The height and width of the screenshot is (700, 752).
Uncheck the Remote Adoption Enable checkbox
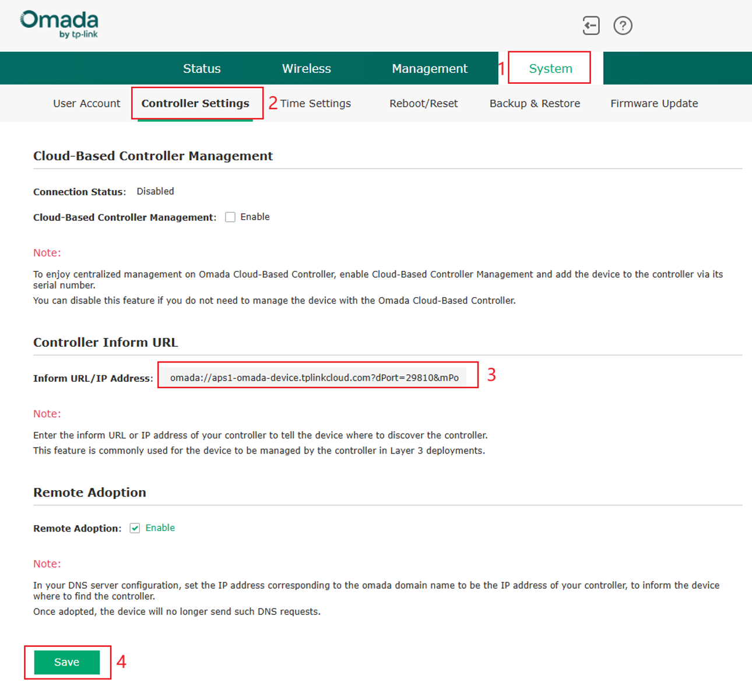click(x=135, y=528)
